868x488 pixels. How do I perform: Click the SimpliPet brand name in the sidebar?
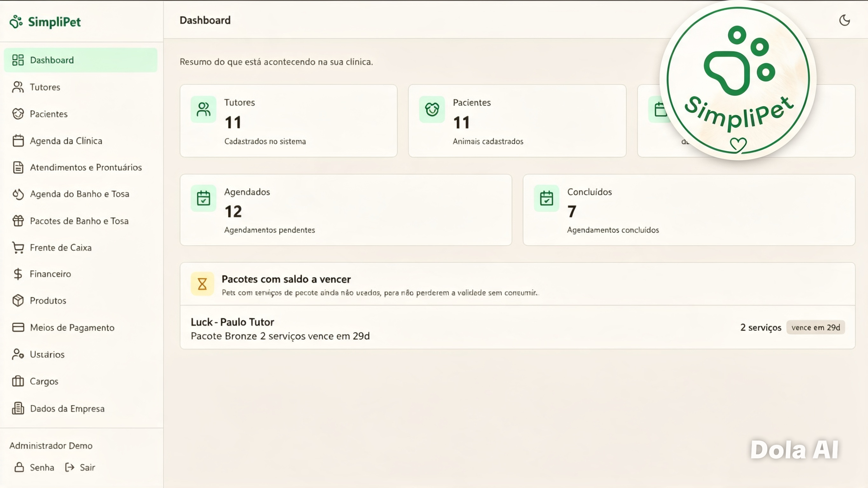pyautogui.click(x=54, y=22)
